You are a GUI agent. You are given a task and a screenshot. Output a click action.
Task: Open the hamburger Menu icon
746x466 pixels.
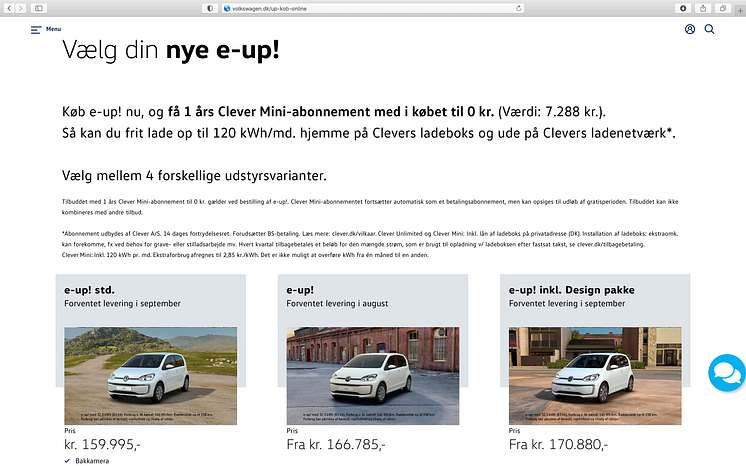[36, 30]
